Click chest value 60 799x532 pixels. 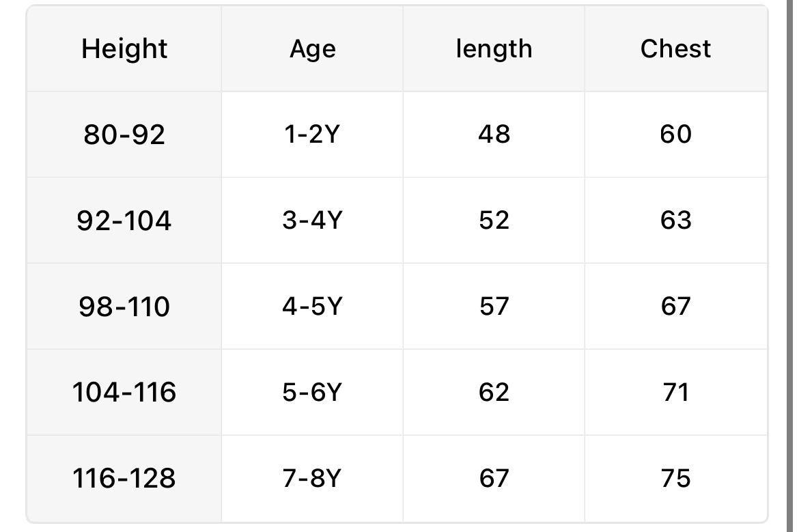(675, 135)
